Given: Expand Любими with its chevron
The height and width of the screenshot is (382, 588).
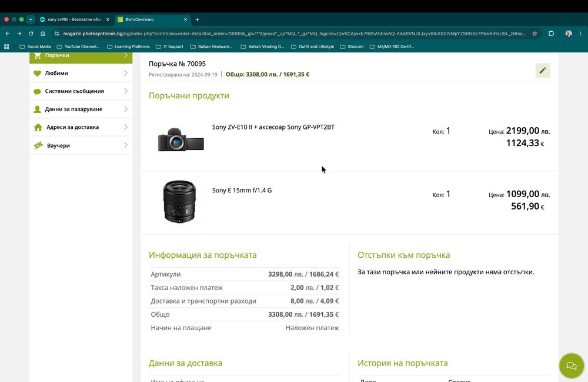Looking at the screenshot, I should 126,73.
